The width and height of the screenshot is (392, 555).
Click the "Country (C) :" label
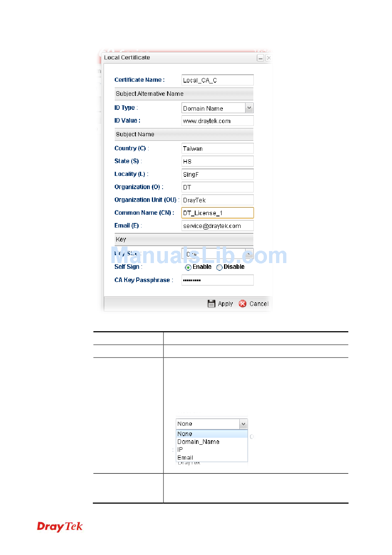coord(132,149)
